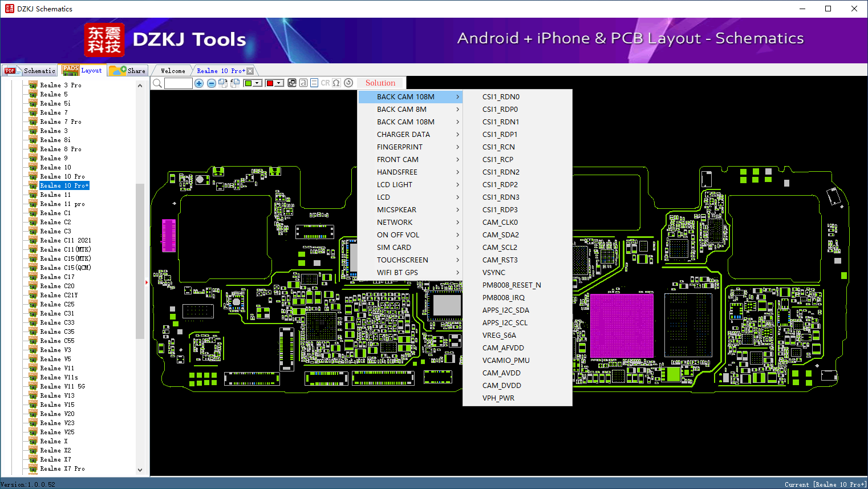Screen dimensions: 868x489
Task: Expand the LCD LIGHT submenu arrow
Action: (x=457, y=185)
